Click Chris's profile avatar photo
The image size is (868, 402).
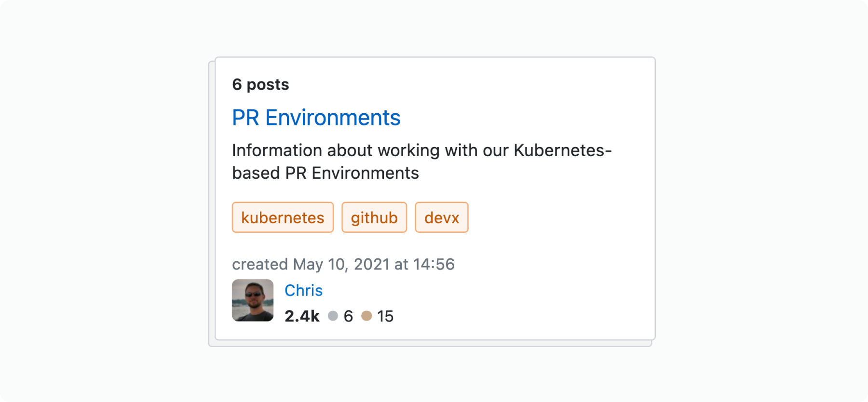[253, 300]
